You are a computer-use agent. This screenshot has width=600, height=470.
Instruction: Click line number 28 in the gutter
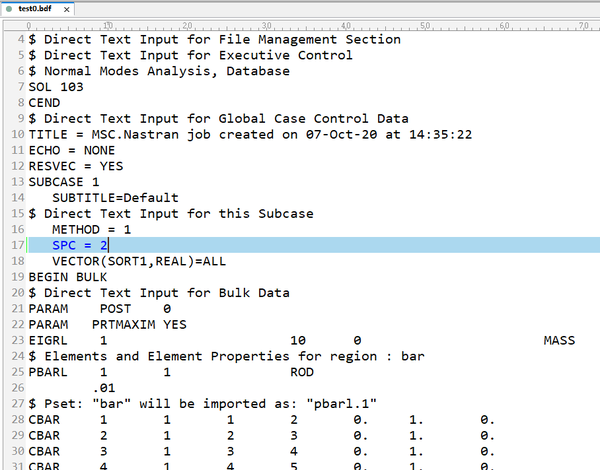coord(18,420)
